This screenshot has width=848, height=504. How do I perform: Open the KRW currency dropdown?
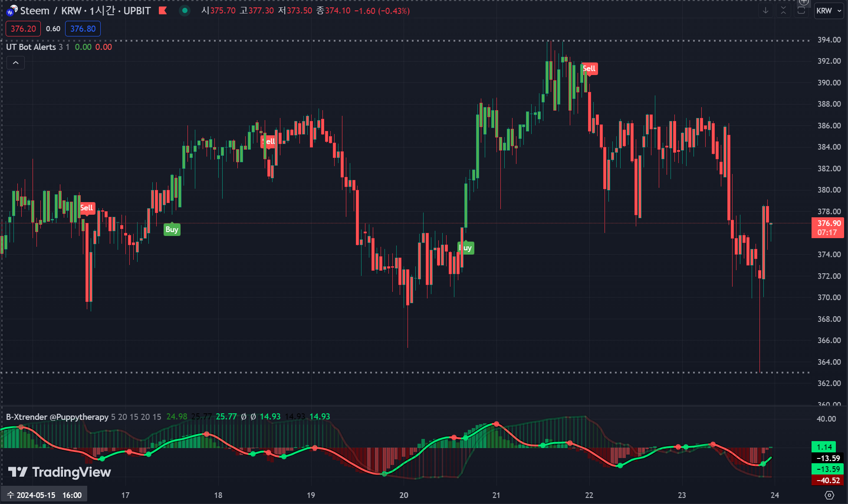(x=828, y=10)
